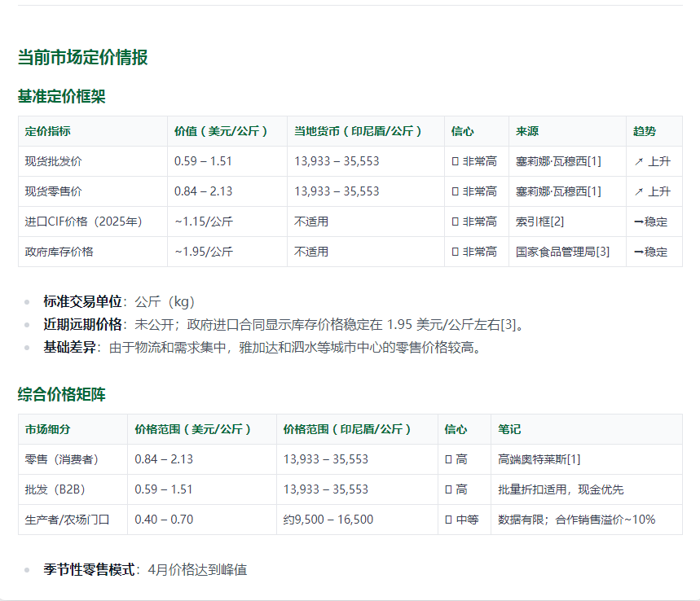Click the 现货批发价 row label
Screen dimensions: 700x601
coord(54,161)
